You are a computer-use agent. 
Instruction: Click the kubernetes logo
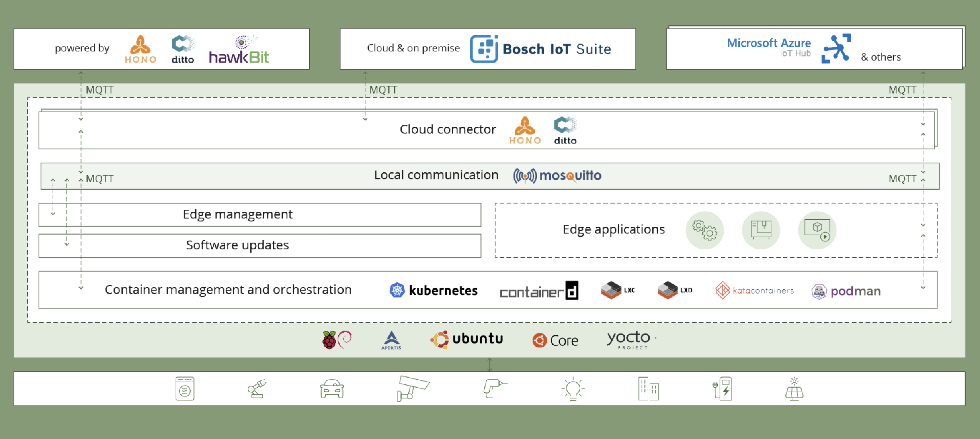click(x=433, y=290)
